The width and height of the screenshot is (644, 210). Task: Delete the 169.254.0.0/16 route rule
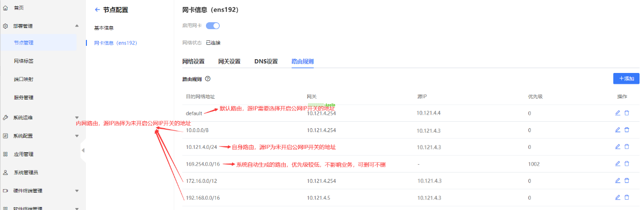coord(627,164)
